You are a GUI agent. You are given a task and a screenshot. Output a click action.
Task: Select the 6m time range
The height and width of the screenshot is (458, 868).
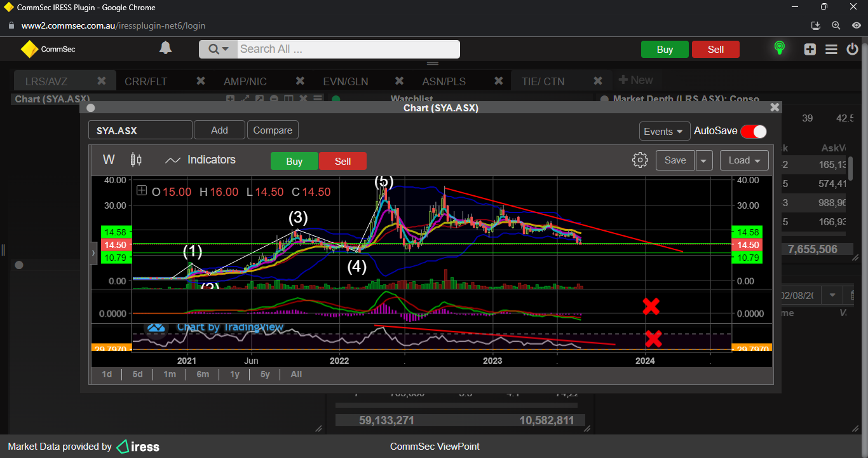click(x=203, y=374)
